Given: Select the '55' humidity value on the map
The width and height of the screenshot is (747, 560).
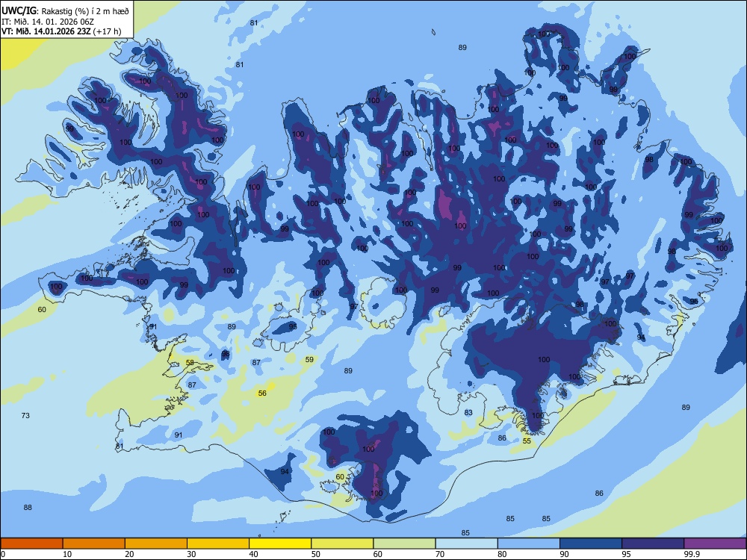Looking at the screenshot, I should coord(527,441).
